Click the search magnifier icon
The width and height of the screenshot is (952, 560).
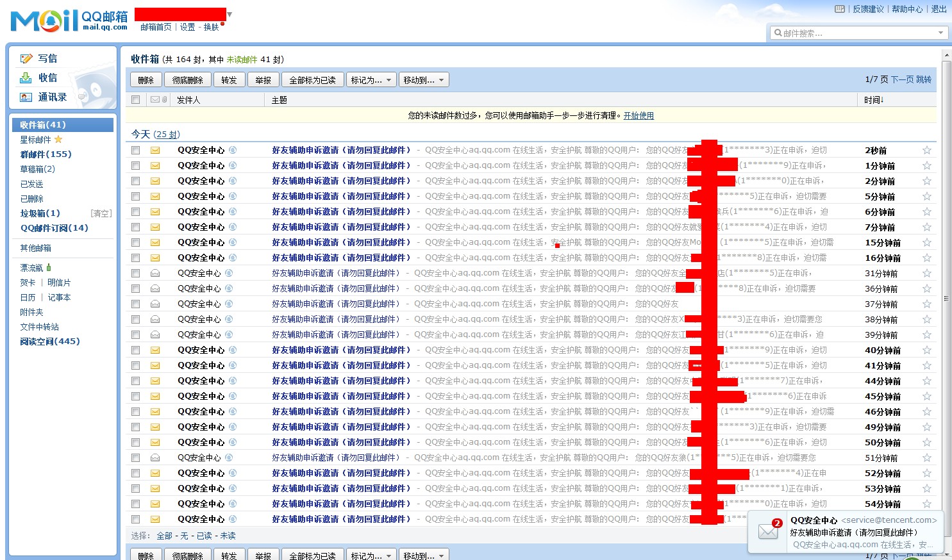(x=778, y=33)
